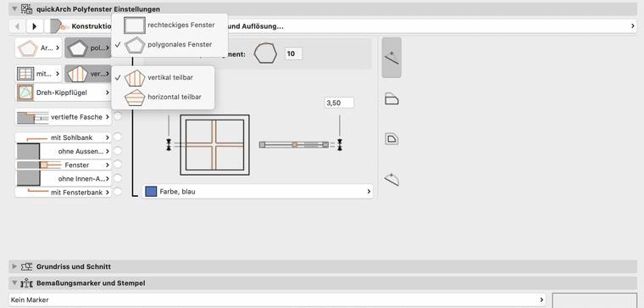Toggle radio button beside vertiefte Fasche
The image size is (644, 308).
118,116
